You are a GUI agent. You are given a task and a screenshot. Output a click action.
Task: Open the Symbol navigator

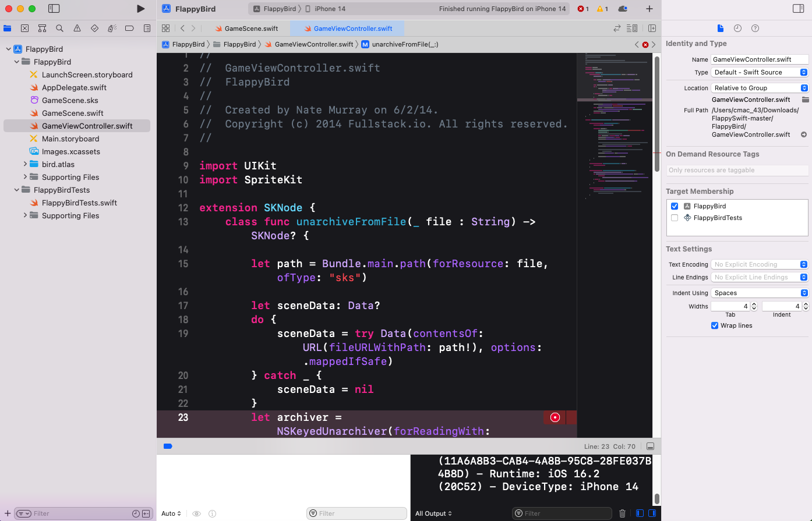click(42, 28)
